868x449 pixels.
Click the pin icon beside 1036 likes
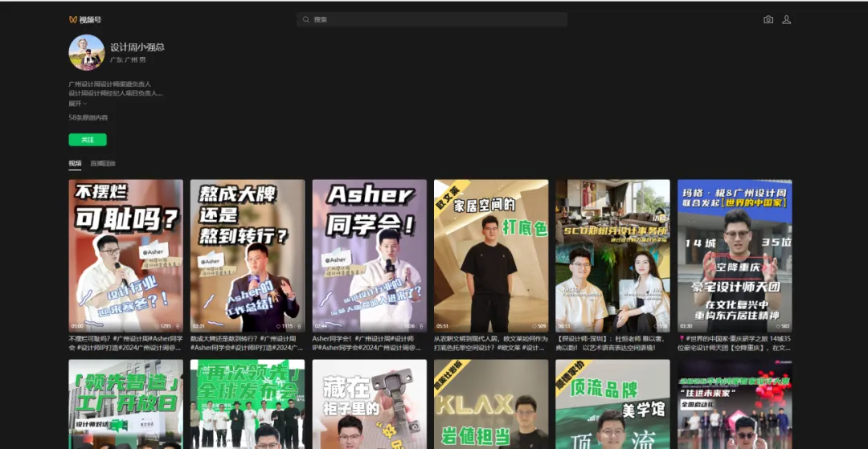(421, 326)
